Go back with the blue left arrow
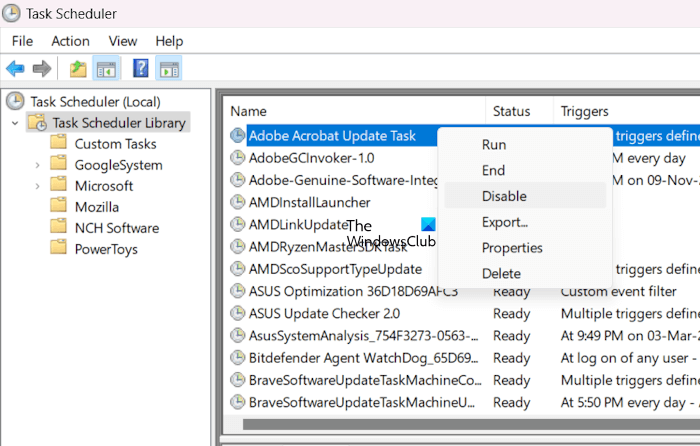Viewport: 700px width, 446px height. pos(15,69)
